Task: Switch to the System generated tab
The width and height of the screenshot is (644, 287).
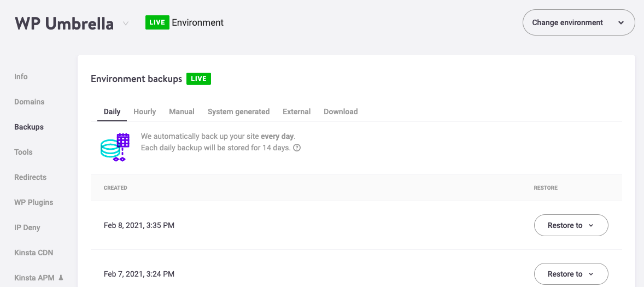Action: [x=238, y=112]
